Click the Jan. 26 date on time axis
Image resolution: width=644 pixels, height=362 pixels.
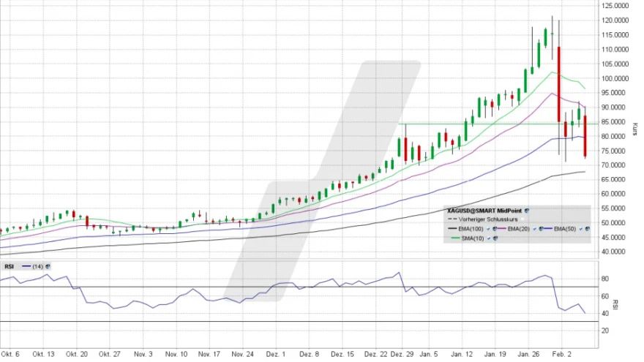(x=528, y=352)
